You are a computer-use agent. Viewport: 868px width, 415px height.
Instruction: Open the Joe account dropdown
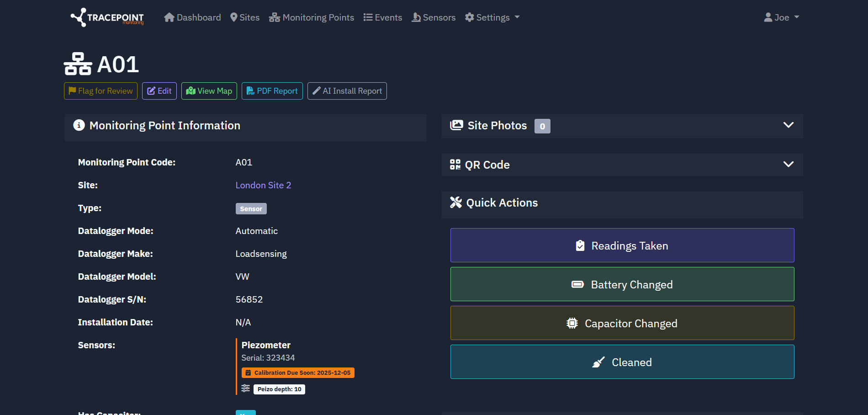pos(781,17)
